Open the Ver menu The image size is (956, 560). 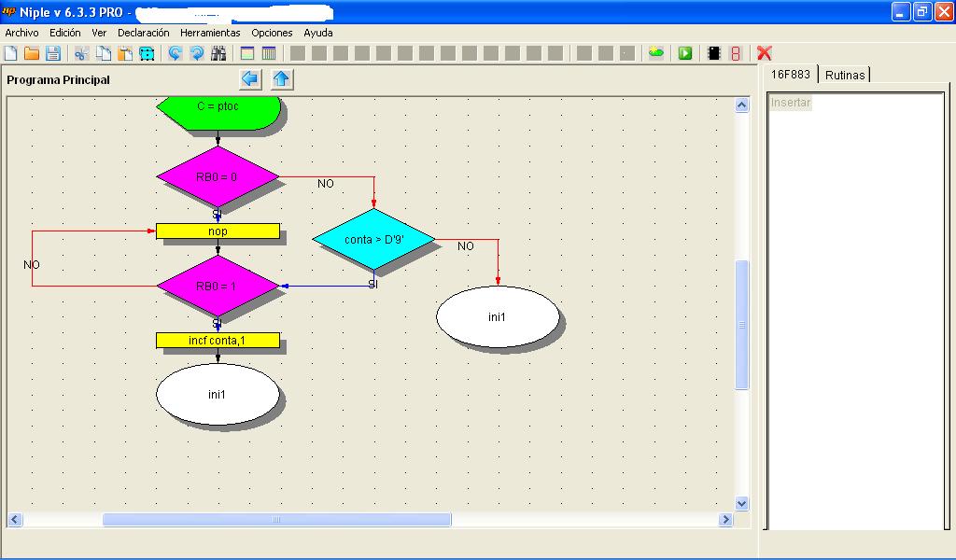tap(99, 33)
